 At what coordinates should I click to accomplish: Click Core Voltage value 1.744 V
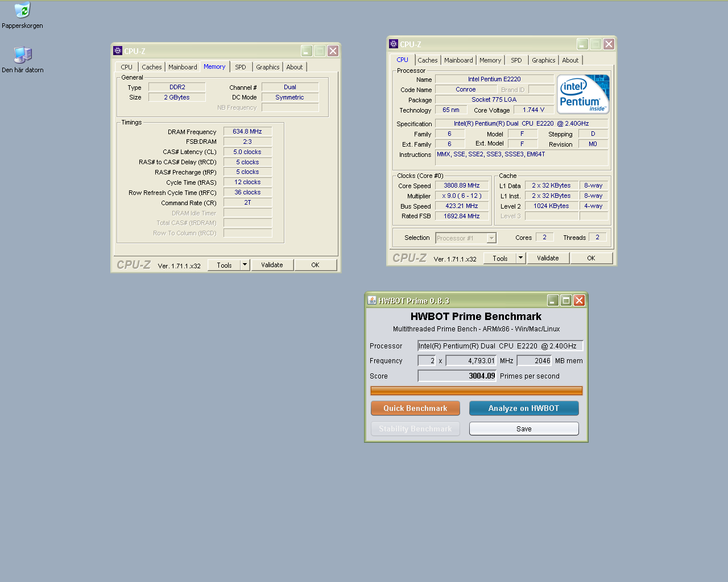point(533,110)
